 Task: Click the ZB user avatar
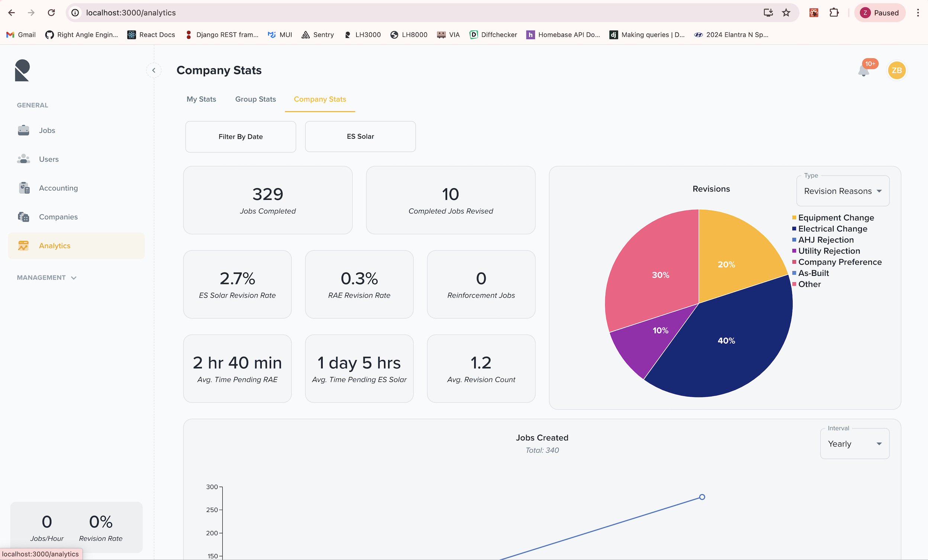tap(896, 70)
